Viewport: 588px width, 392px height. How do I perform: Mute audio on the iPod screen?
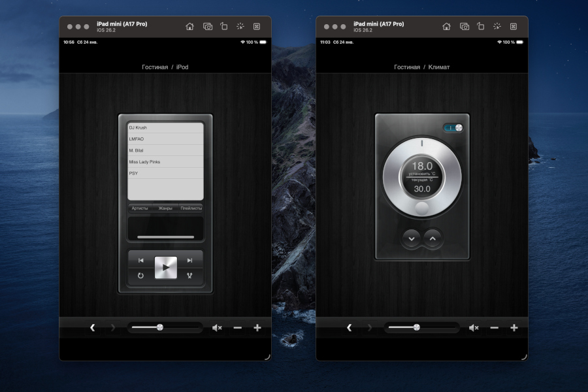[x=217, y=328]
